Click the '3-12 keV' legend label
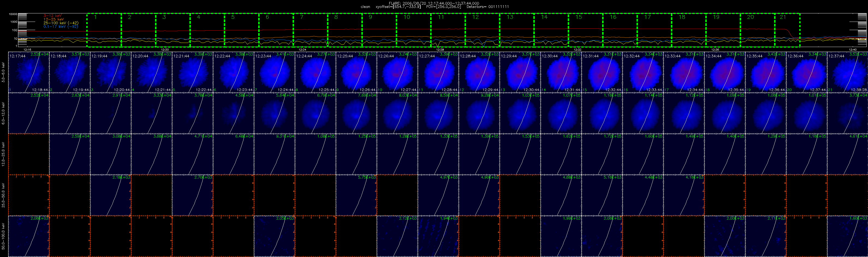 point(53,16)
